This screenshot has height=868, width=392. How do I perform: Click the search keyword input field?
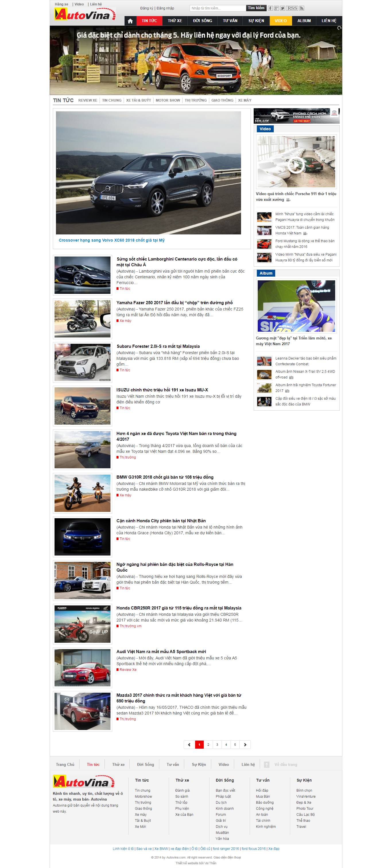pos(218,8)
